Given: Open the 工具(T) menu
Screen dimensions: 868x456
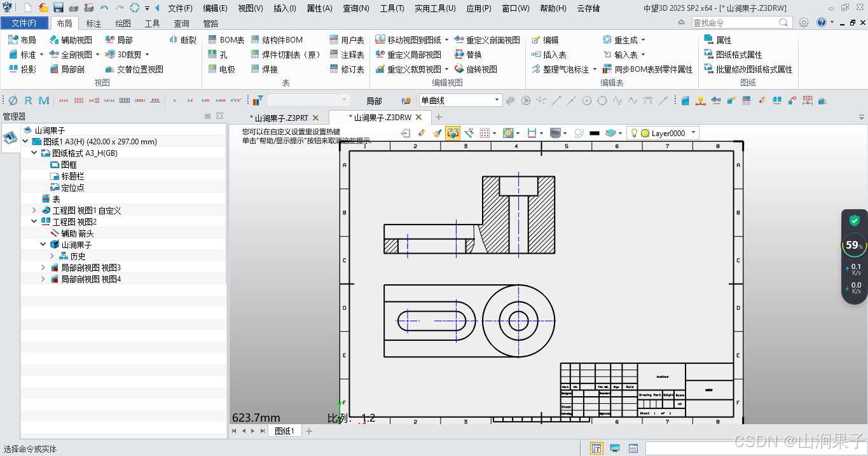Looking at the screenshot, I should (x=392, y=8).
